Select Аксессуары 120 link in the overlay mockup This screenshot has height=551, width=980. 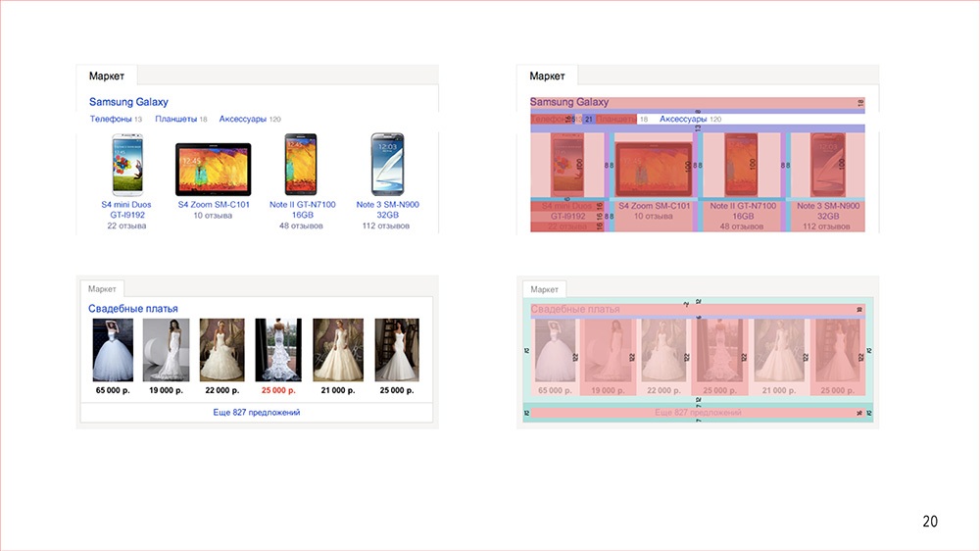click(690, 119)
